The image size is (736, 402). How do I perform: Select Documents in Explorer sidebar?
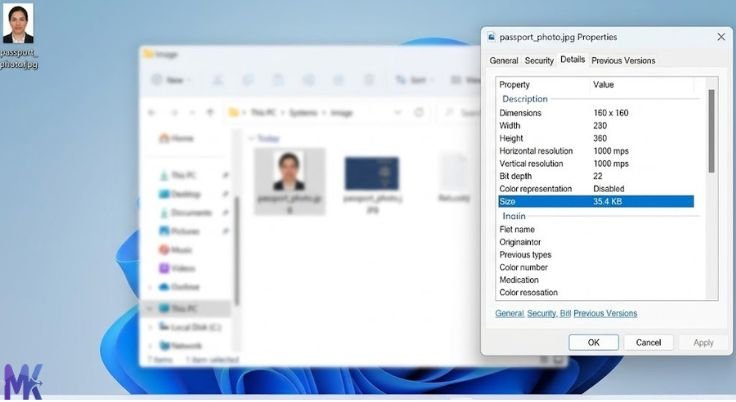(186, 213)
